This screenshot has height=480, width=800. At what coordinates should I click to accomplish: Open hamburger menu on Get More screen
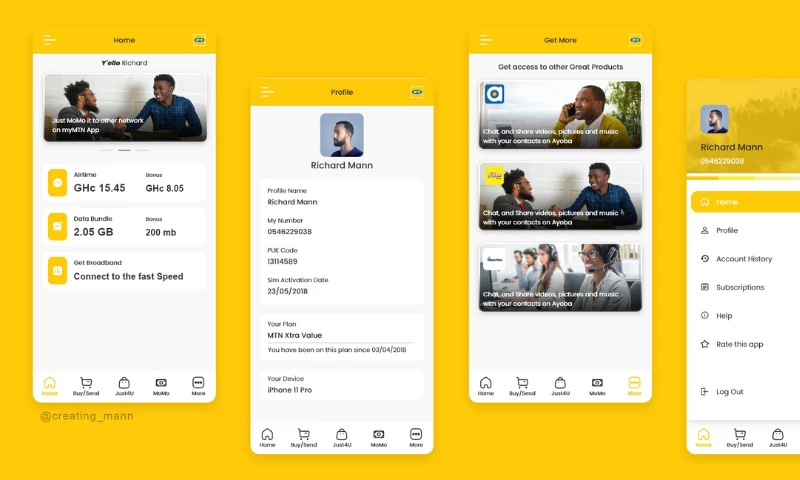[486, 40]
